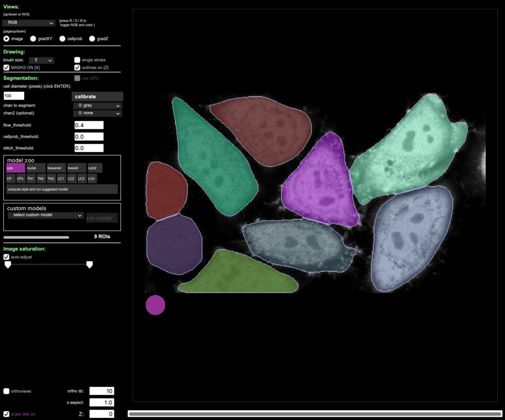Open the RGB view dropdown
The image size is (505, 420).
29,23
